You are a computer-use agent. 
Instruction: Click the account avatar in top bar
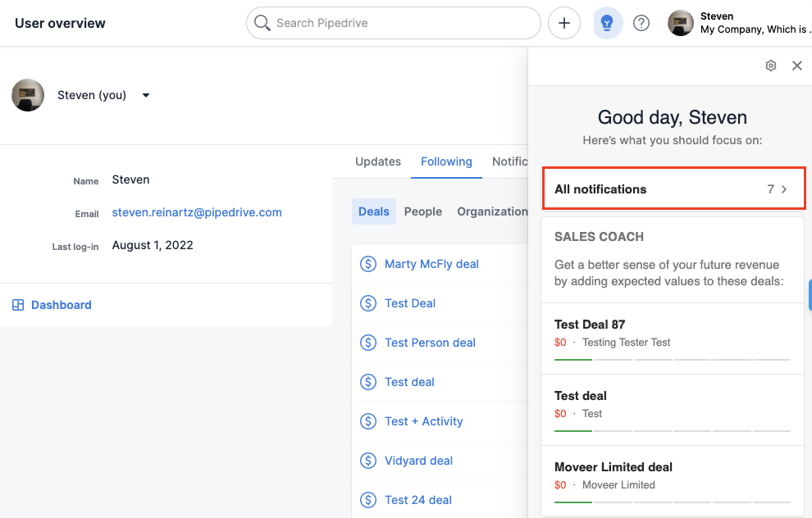[x=681, y=23]
